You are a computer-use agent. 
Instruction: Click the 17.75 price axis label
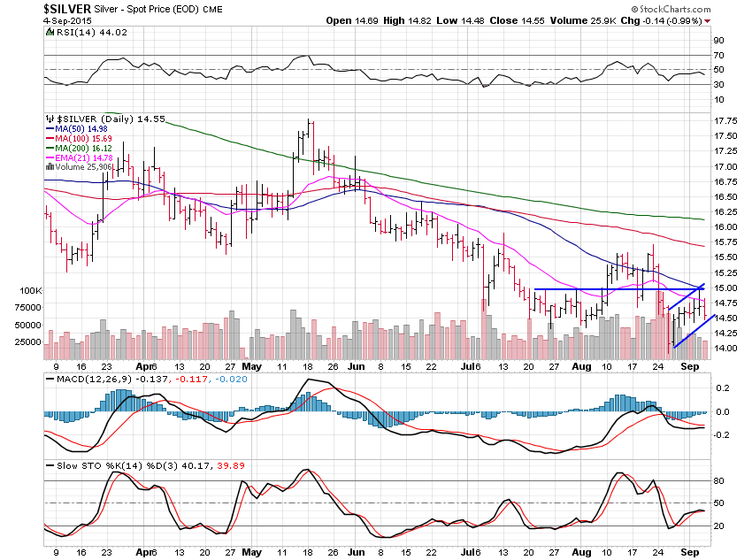pyautogui.click(x=725, y=121)
